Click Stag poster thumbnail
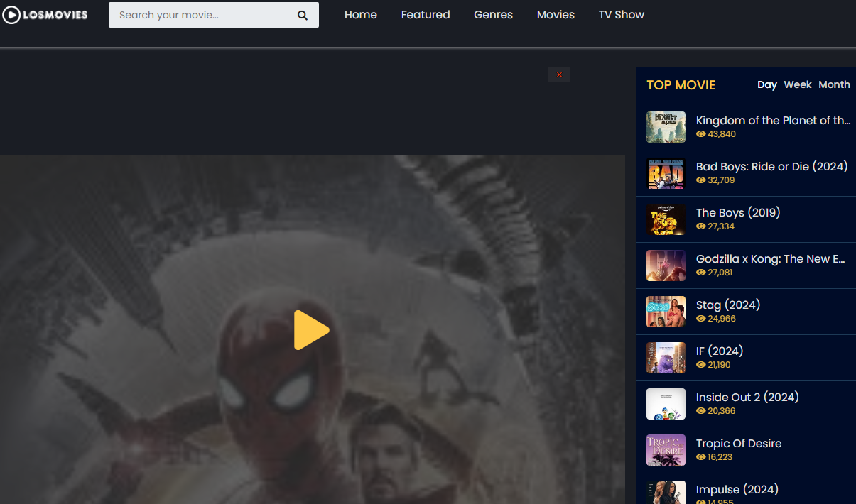This screenshot has height=504, width=856. [666, 312]
